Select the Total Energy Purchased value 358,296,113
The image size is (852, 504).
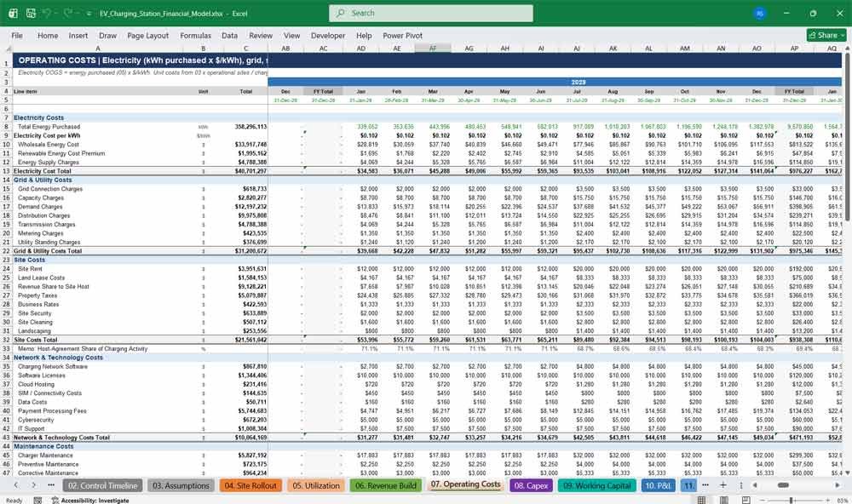pos(250,127)
